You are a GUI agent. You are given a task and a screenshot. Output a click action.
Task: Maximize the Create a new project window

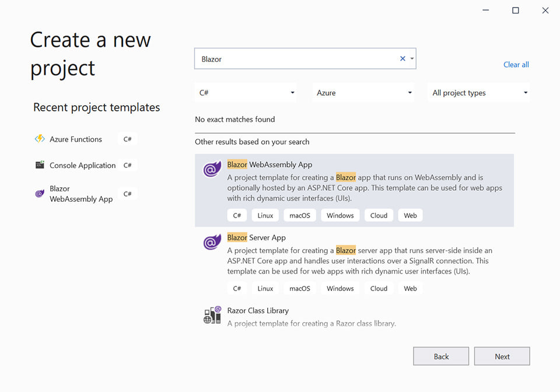[515, 10]
